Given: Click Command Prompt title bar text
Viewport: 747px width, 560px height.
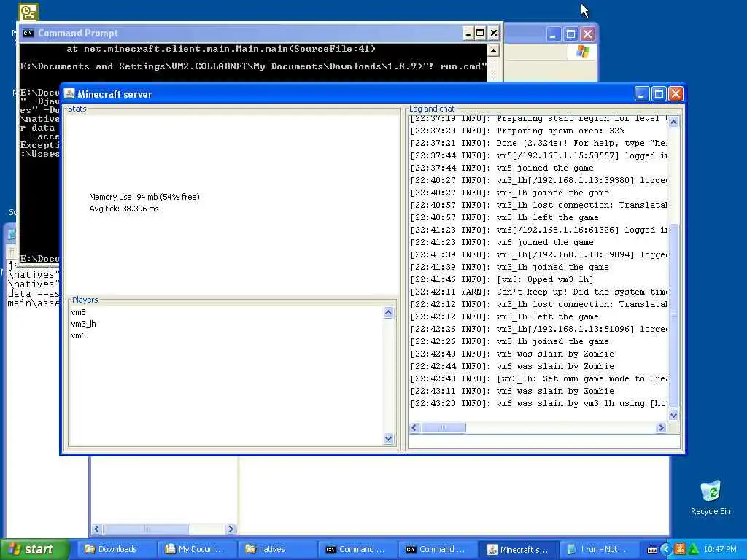Looking at the screenshot, I should (77, 34).
